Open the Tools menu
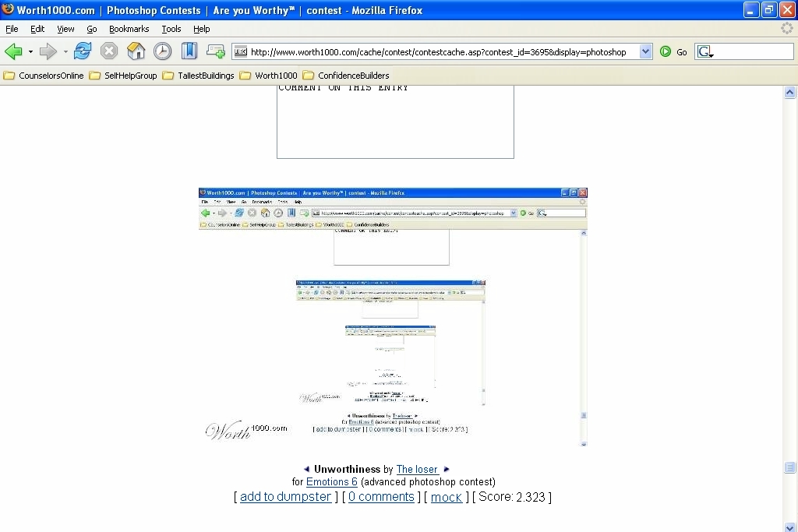The height and width of the screenshot is (532, 798). pos(171,29)
